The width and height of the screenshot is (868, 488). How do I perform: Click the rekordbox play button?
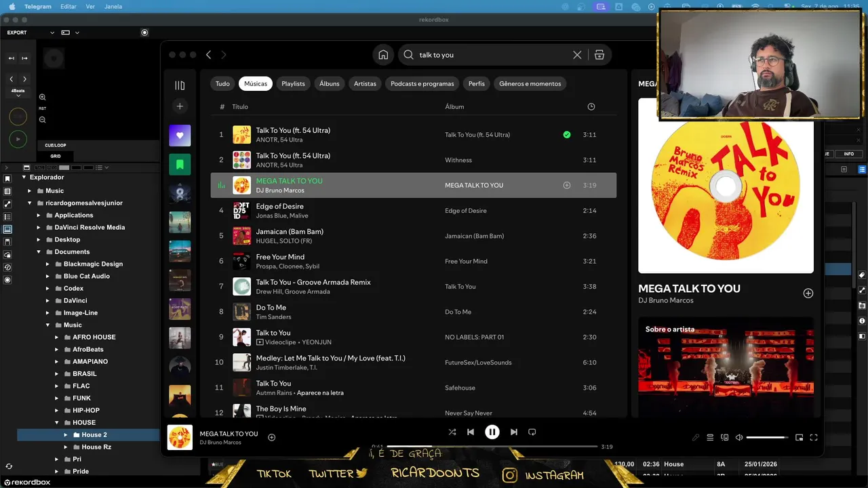18,139
